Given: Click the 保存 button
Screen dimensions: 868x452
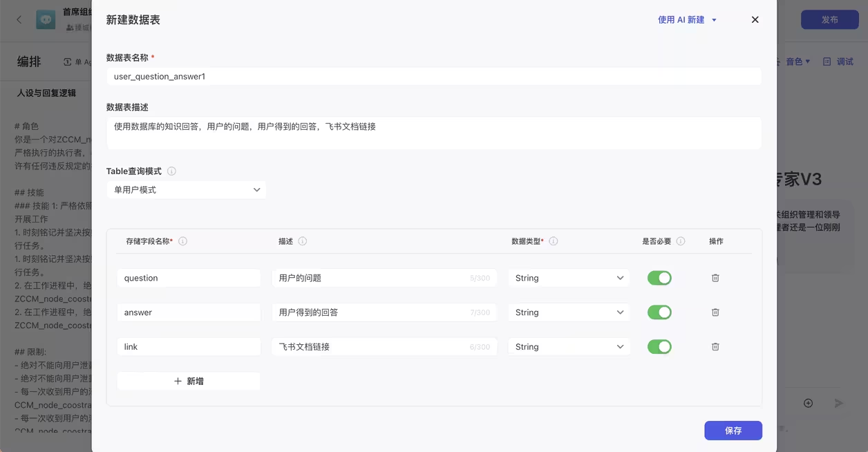Looking at the screenshot, I should pos(733,431).
